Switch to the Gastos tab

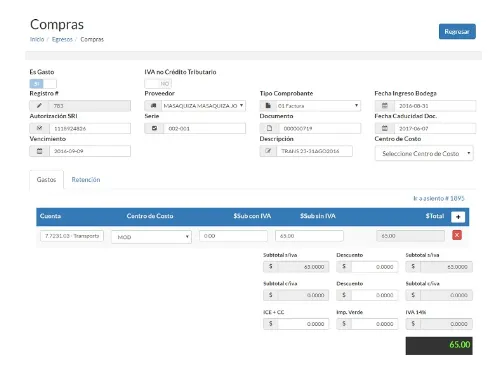click(46, 180)
